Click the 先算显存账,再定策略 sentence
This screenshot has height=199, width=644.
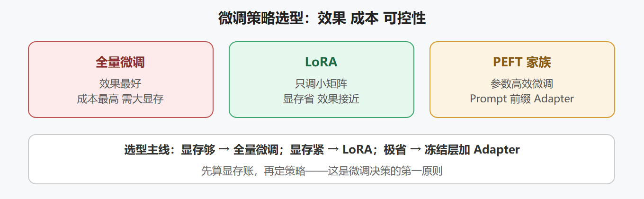[253, 171]
